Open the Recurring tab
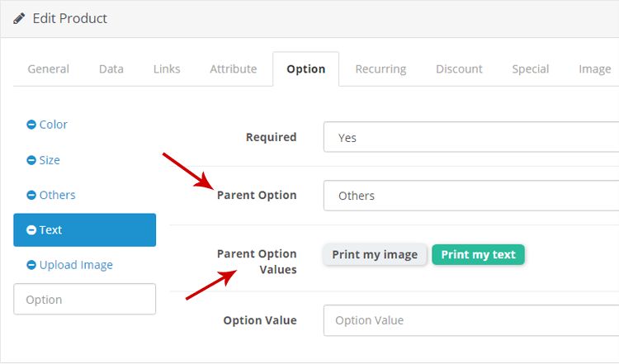The height and width of the screenshot is (364, 619). [380, 69]
